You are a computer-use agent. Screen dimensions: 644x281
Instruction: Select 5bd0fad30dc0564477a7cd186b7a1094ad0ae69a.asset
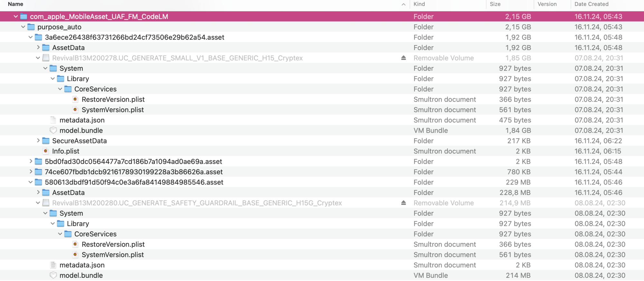(x=133, y=161)
